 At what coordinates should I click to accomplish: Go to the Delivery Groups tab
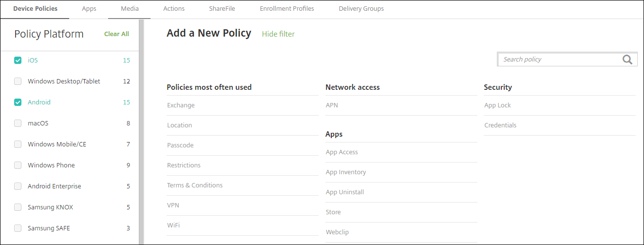[x=361, y=9]
